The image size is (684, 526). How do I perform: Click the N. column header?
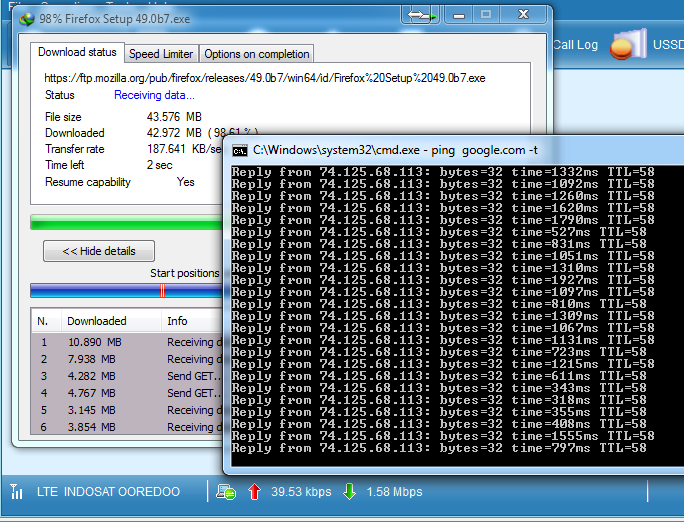(x=43, y=321)
